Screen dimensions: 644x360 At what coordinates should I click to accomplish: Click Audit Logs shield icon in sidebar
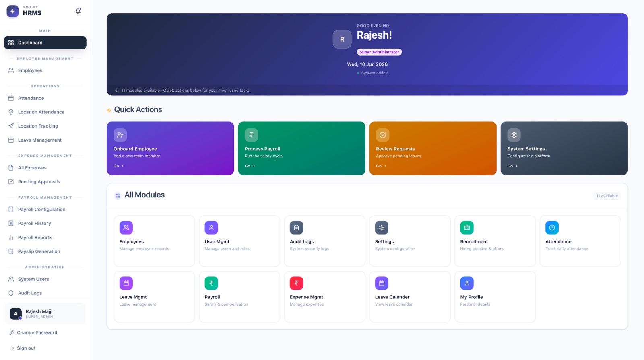click(x=11, y=293)
